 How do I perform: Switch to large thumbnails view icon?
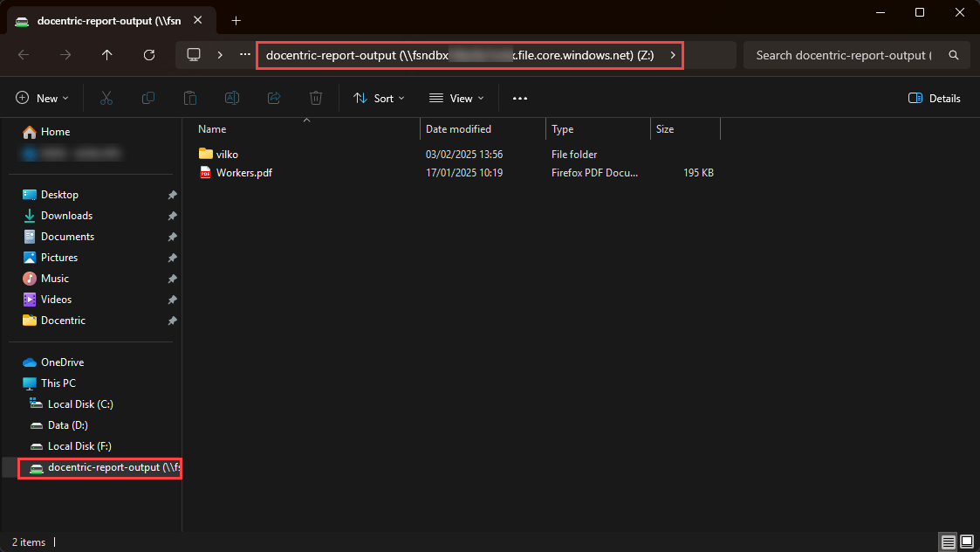click(x=967, y=542)
